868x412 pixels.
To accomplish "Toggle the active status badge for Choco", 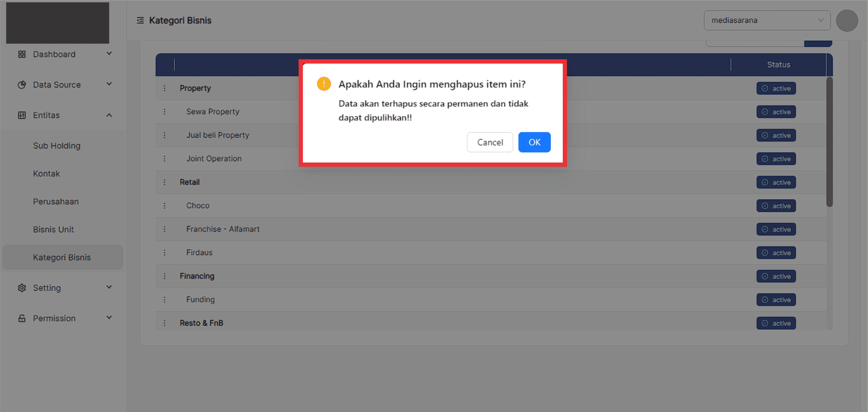I will point(776,206).
